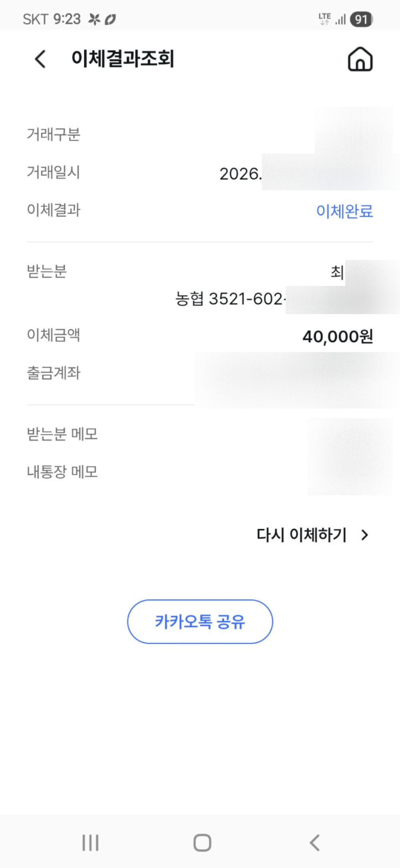
Task: Tap the 40,000원 transfer amount
Action: point(338,336)
